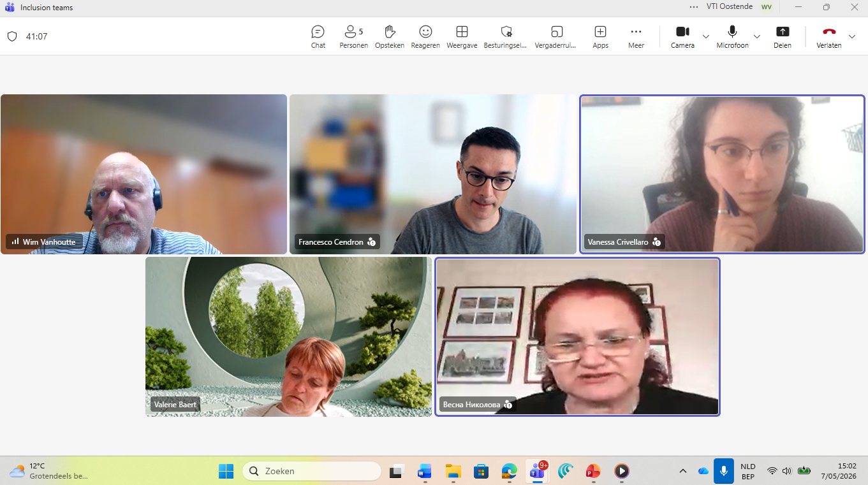Open Task View from the taskbar
868x485 pixels.
[x=398, y=471]
